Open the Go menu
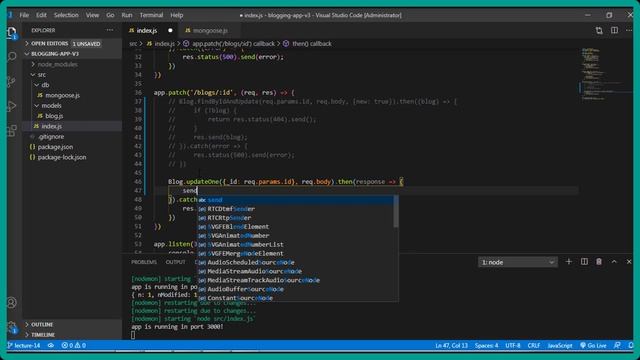The width and height of the screenshot is (640, 360). tap(110, 15)
